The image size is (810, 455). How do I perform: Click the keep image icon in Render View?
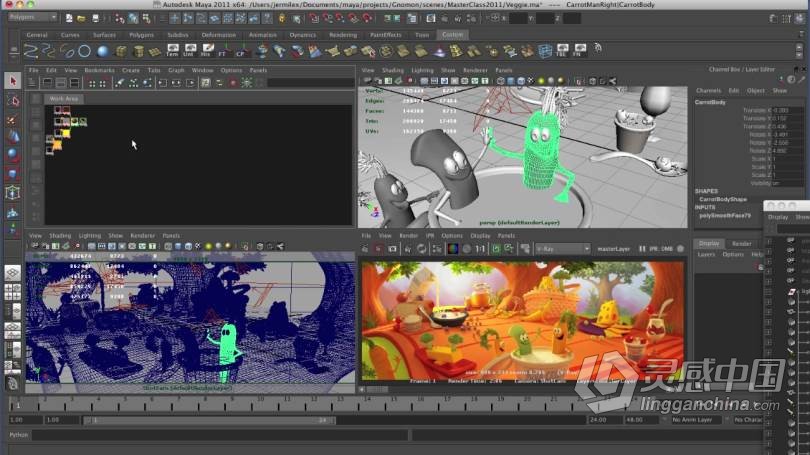tap(496, 249)
